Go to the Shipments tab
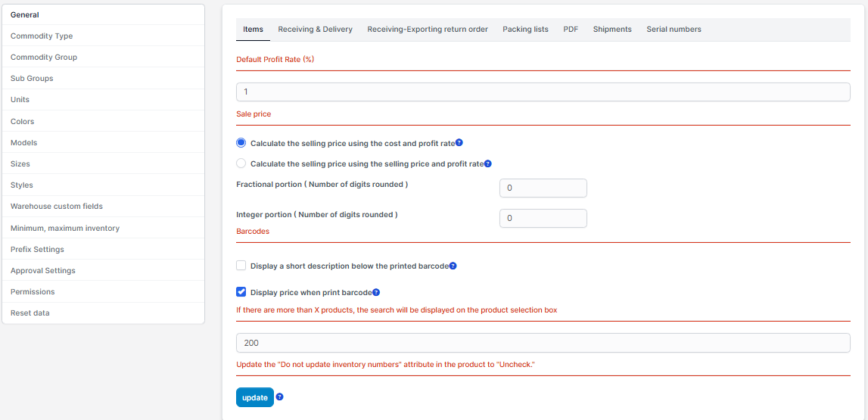The image size is (868, 420). pos(612,30)
